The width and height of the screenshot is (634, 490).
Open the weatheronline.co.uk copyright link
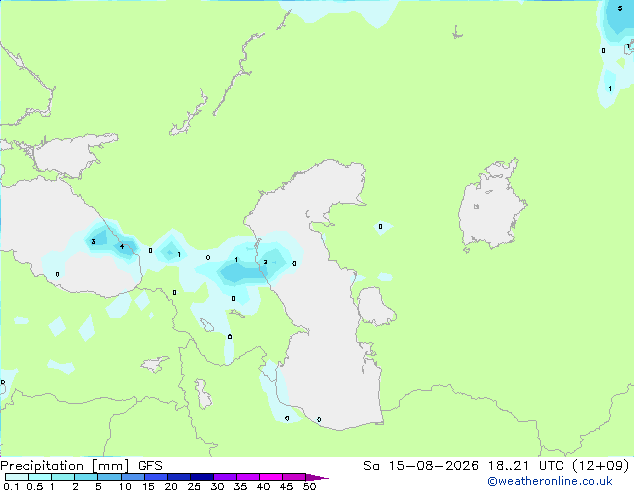tap(550, 481)
